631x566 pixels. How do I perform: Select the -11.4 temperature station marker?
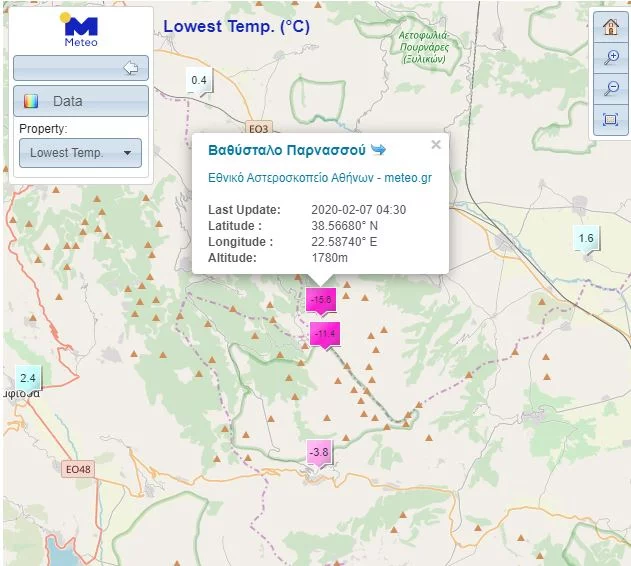click(x=325, y=333)
